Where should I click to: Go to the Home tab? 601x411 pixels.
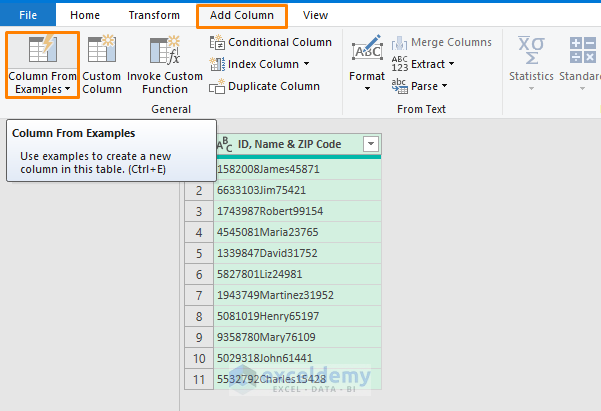tap(85, 15)
